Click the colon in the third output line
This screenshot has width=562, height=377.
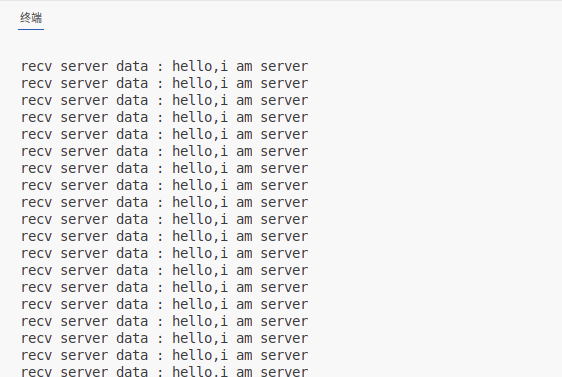[x=160, y=100]
